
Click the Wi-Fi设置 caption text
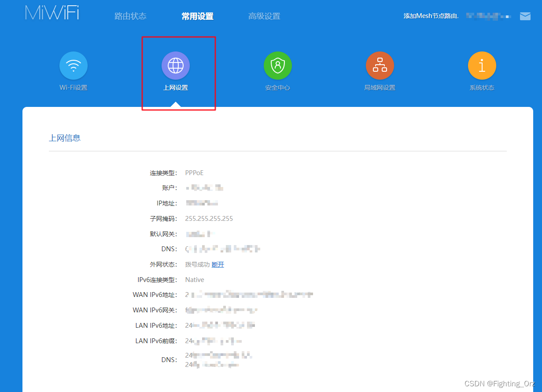pyautogui.click(x=74, y=88)
